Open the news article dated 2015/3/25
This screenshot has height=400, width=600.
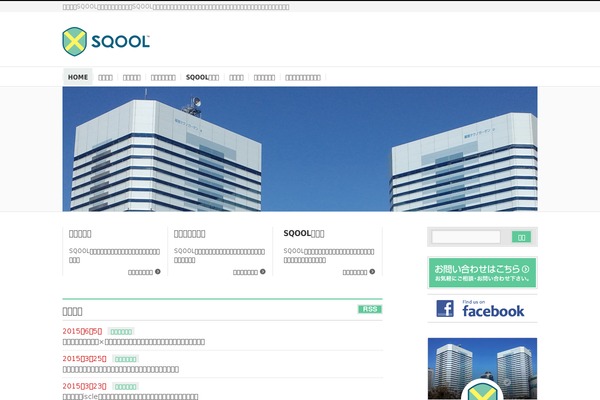tap(121, 369)
